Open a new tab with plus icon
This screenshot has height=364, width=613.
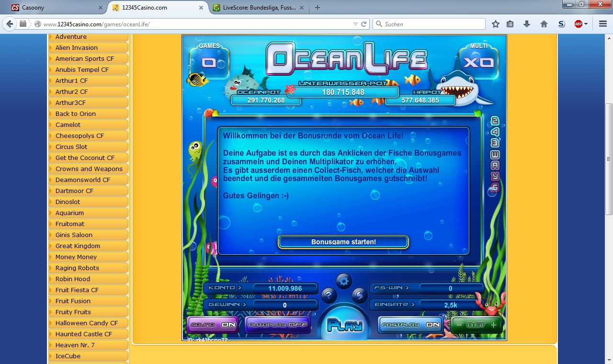[x=317, y=7]
